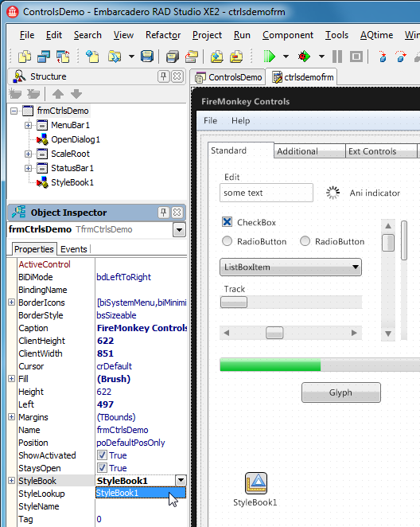The width and height of the screenshot is (420, 527).
Task: Collapse the frmCtrlsDemo tree node
Action: point(14,111)
